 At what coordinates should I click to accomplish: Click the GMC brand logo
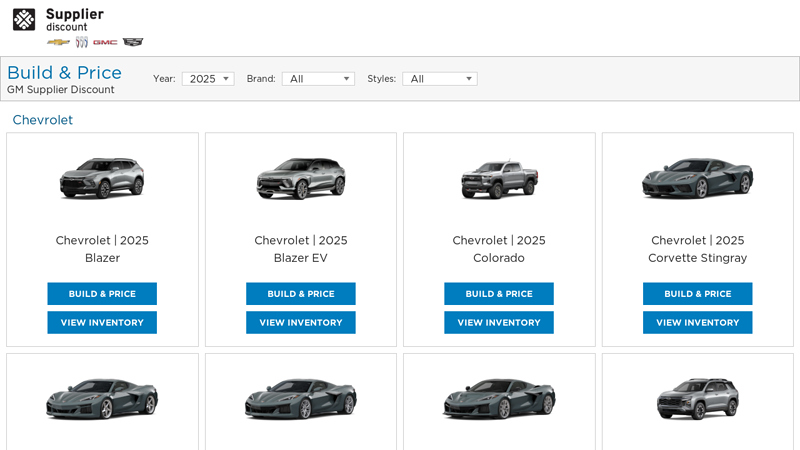tap(105, 42)
